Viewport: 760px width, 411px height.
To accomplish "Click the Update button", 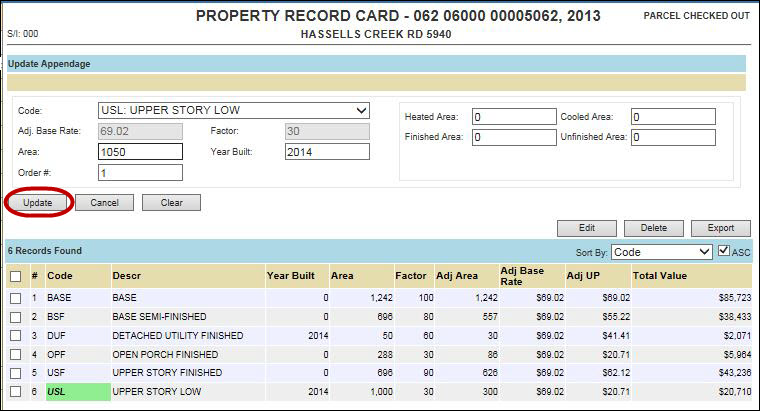I will [37, 203].
